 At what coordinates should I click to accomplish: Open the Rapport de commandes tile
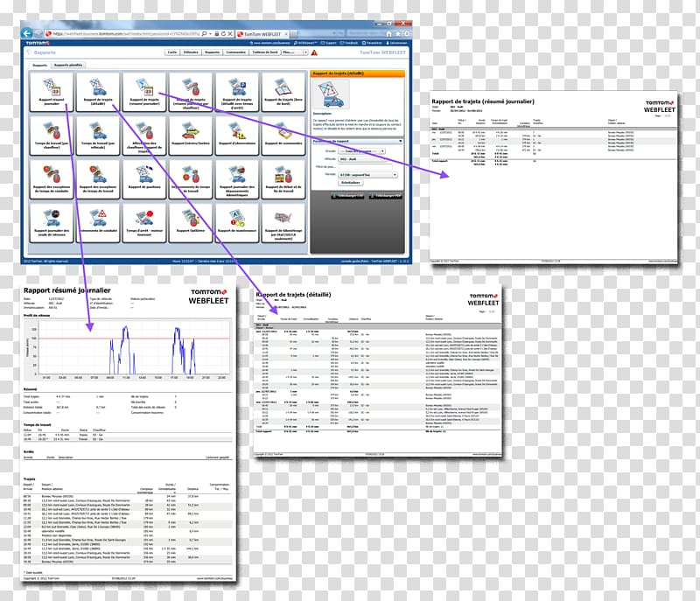coord(283,136)
